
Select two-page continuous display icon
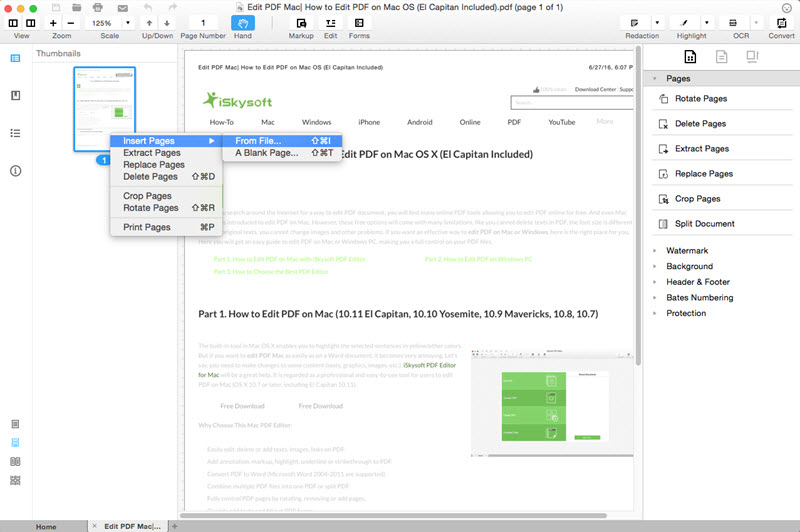coord(15,480)
